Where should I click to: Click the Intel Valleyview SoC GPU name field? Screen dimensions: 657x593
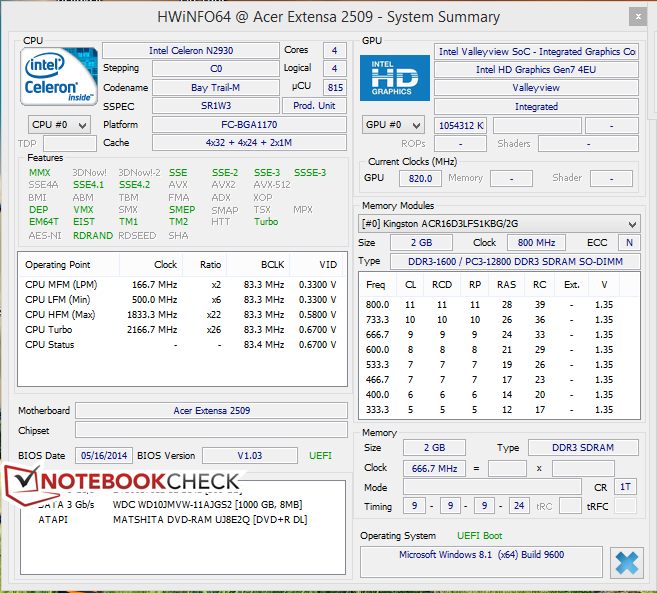pos(536,52)
